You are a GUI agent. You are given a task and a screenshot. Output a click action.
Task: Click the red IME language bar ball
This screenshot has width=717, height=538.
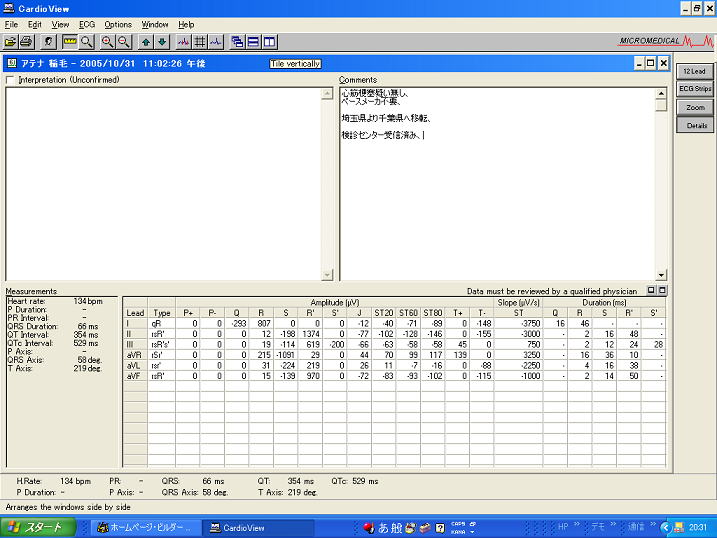tap(369, 528)
